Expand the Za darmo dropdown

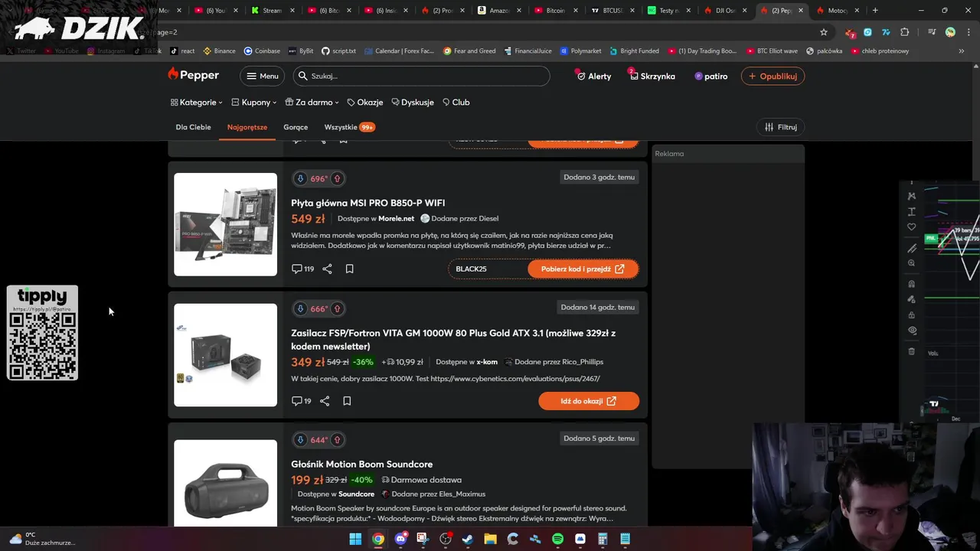(x=312, y=102)
